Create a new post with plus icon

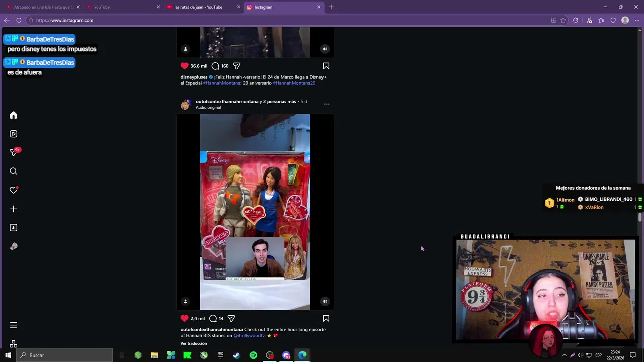click(x=14, y=209)
